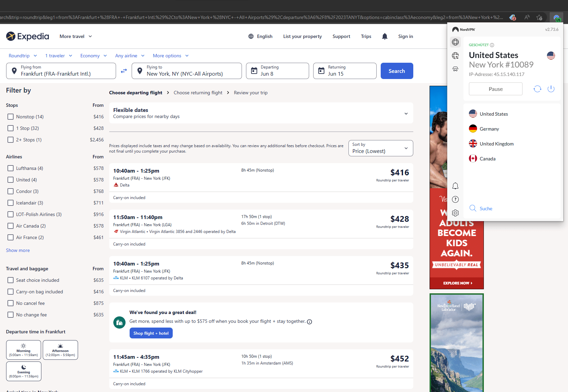Click the read aloud icon in address bar
The image size is (568, 392).
(527, 17)
